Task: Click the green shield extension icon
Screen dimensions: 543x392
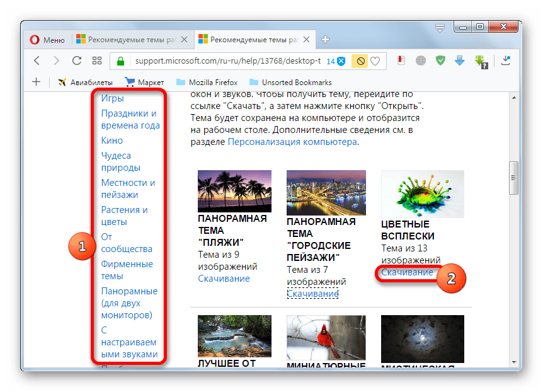Action: click(x=440, y=61)
